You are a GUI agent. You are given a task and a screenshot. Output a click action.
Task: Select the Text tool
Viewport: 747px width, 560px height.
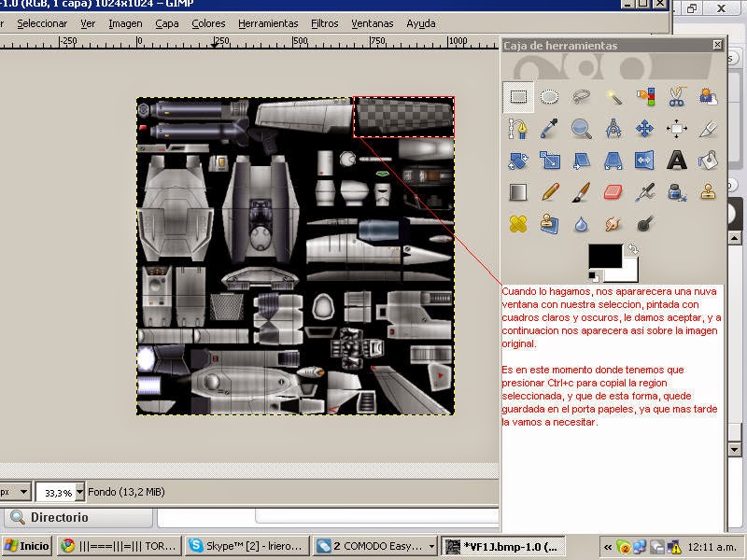[676, 161]
